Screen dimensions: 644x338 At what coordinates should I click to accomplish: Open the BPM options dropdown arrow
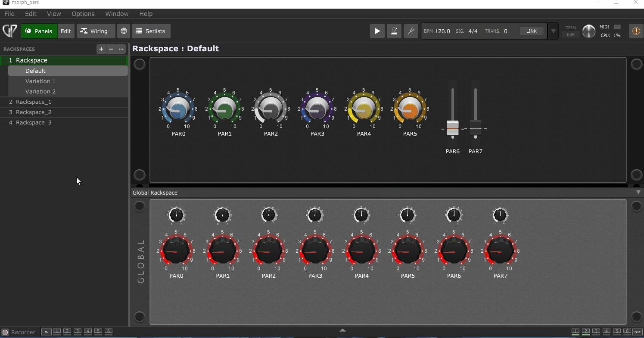[x=553, y=31]
